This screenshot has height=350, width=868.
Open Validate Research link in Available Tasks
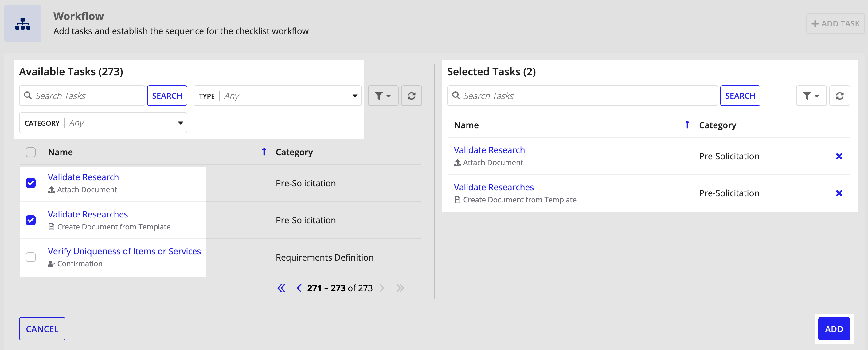pyautogui.click(x=83, y=177)
